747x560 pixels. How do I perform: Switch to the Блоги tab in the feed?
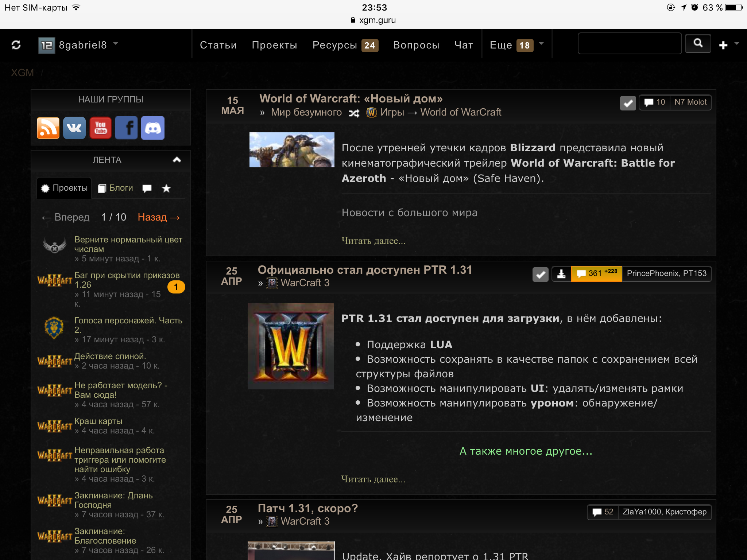tap(115, 188)
